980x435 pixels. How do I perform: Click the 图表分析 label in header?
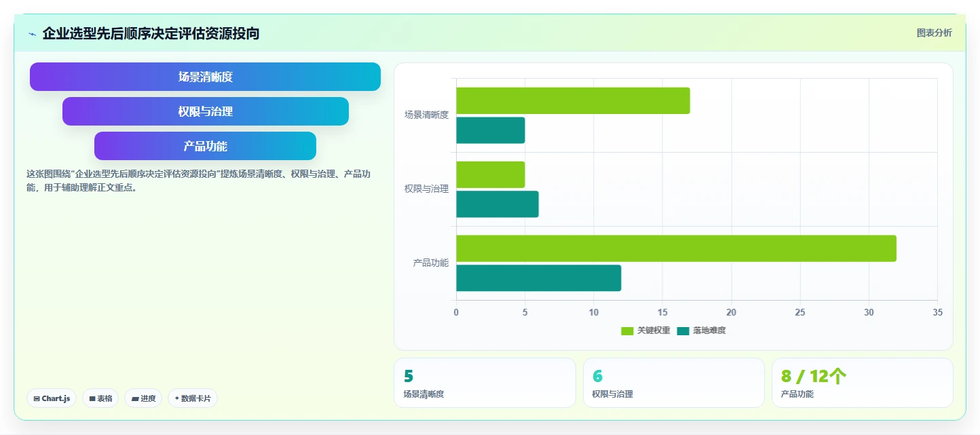coord(934,33)
